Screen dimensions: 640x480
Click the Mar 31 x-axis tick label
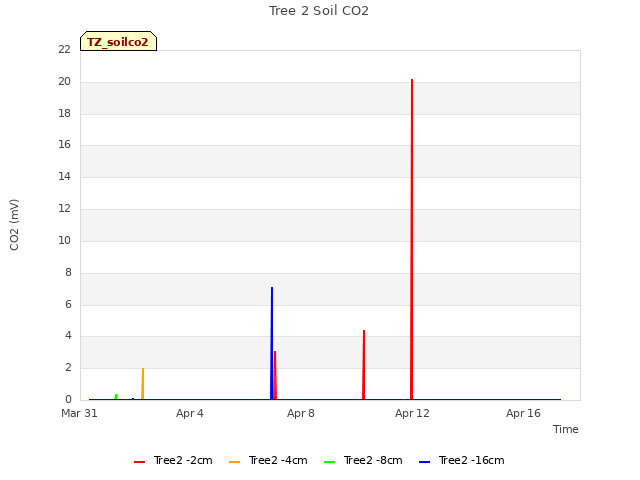click(79, 413)
